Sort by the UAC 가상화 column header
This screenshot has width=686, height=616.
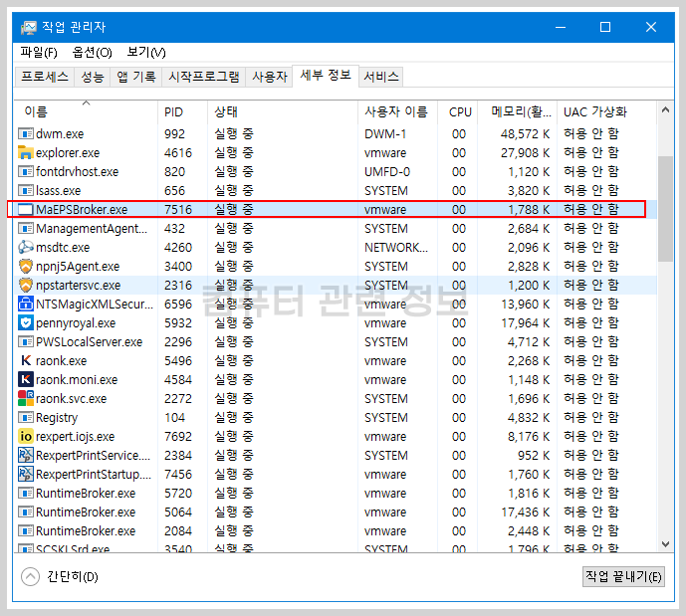click(606, 111)
